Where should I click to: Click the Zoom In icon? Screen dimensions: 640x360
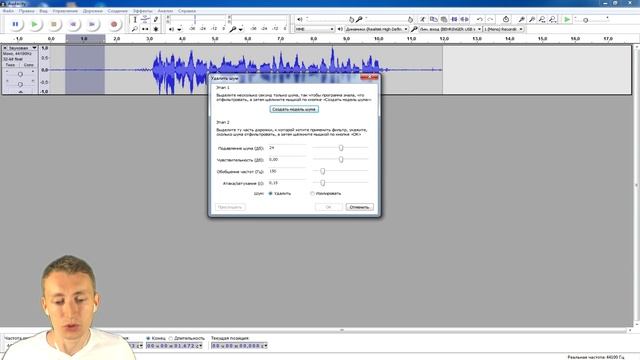click(x=522, y=19)
